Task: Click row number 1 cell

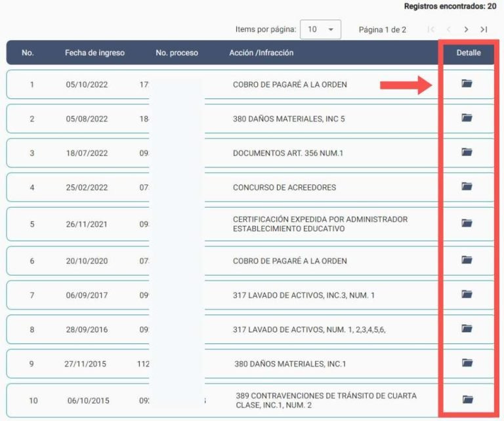Action: coord(31,85)
